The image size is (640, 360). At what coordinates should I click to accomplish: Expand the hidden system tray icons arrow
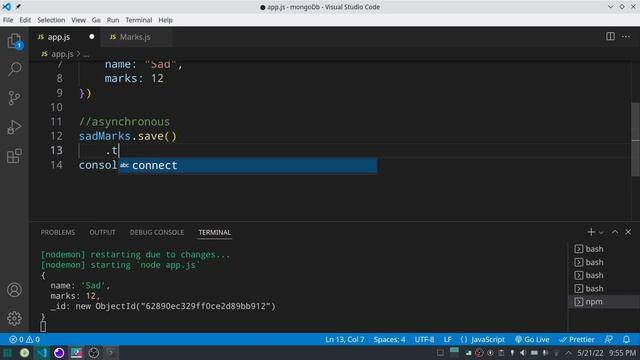coord(568,353)
